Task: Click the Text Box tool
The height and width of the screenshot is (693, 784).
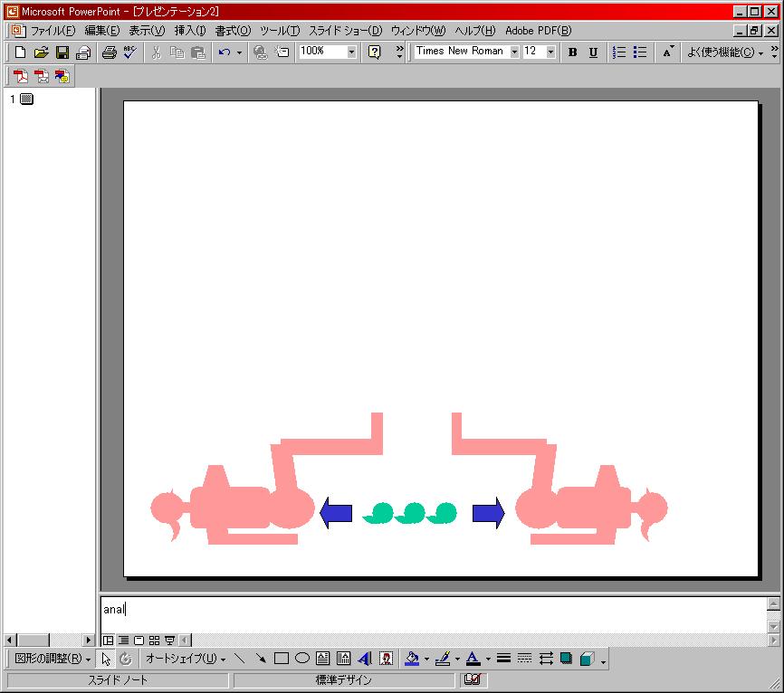Action: (323, 659)
